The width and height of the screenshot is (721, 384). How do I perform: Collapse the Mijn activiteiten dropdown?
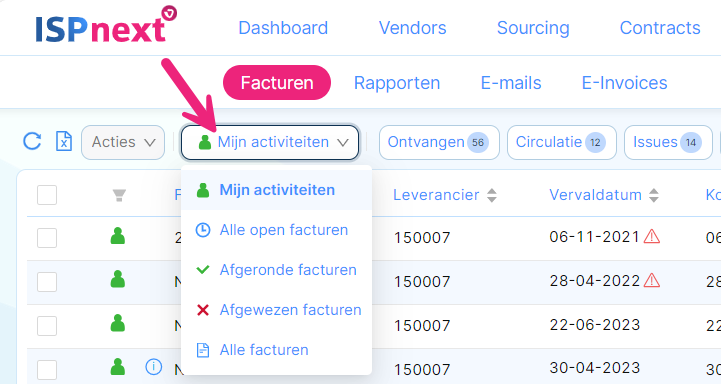(270, 143)
